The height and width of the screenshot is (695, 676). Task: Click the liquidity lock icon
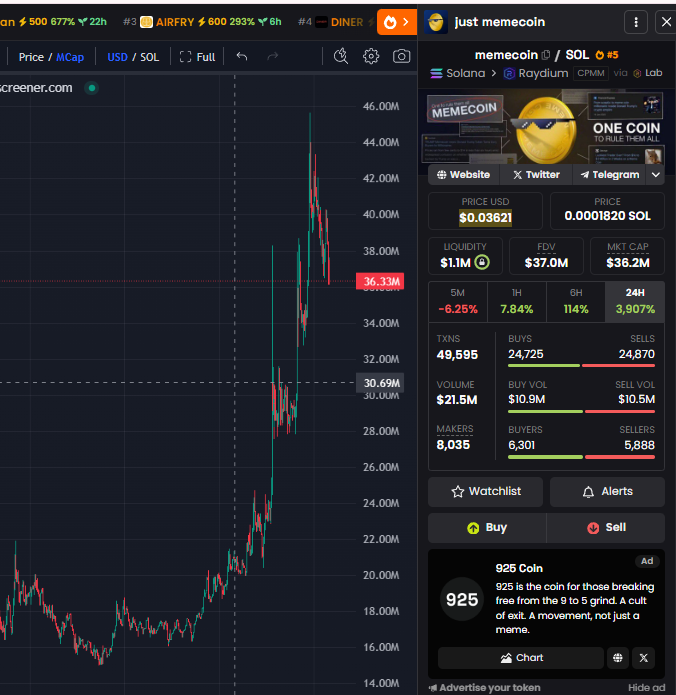click(x=482, y=262)
